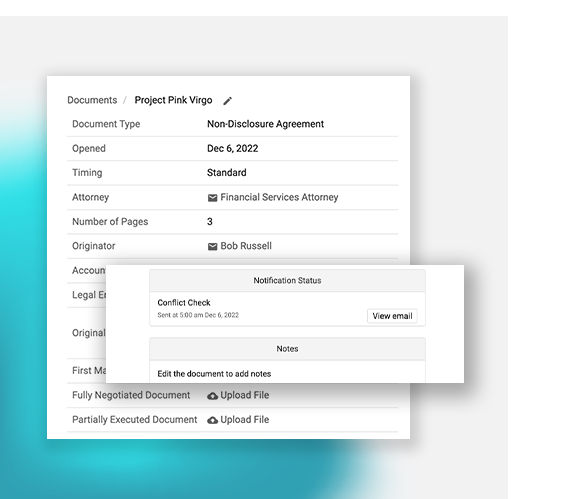Viewport: 585px width, 499px height.
Task: Select the Non-Disclosure Agreement value
Action: pyautogui.click(x=265, y=124)
